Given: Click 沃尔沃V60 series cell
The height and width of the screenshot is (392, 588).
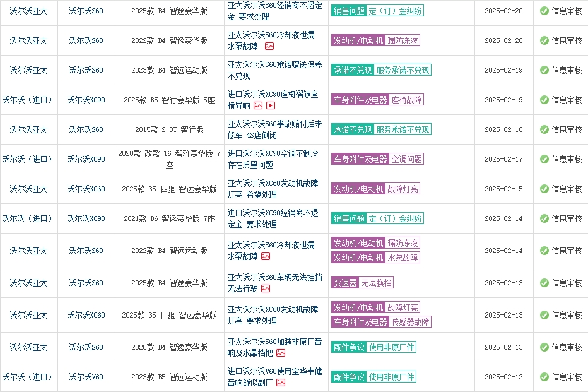Looking at the screenshot, I should click(86, 377).
